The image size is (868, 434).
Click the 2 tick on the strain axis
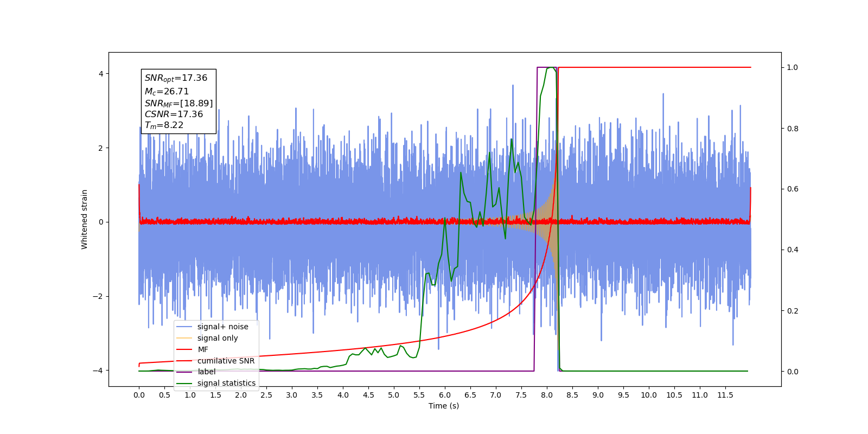click(100, 148)
